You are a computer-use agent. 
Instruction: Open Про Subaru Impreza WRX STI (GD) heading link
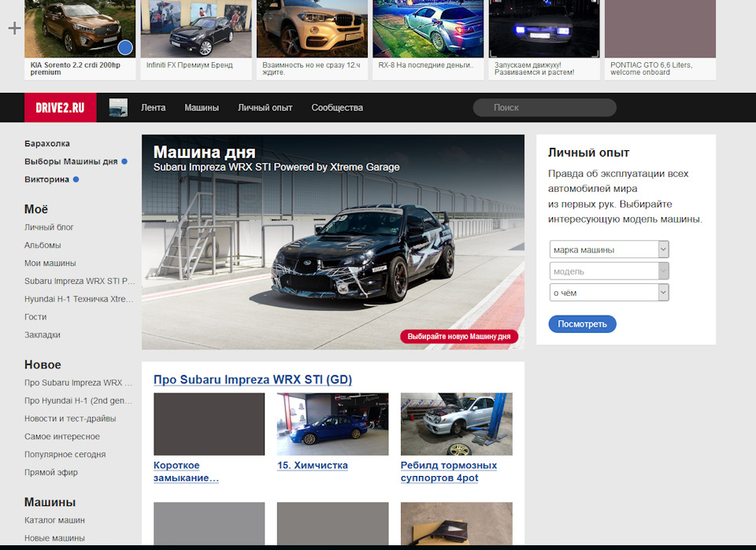pyautogui.click(x=253, y=379)
